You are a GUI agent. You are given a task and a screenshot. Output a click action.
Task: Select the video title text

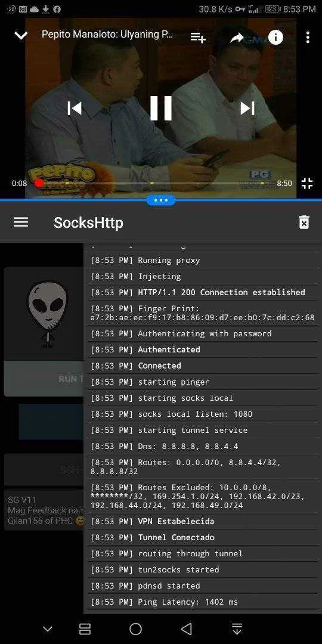pos(107,34)
